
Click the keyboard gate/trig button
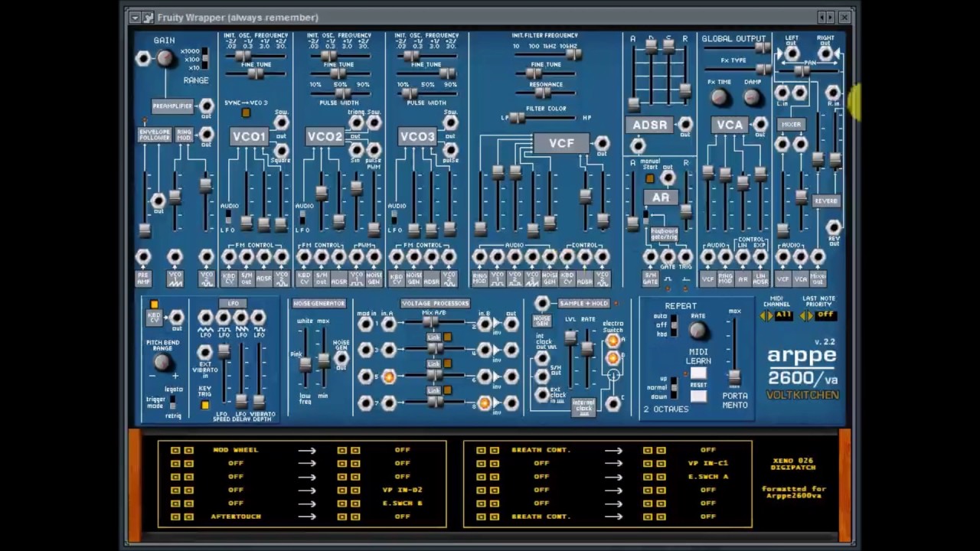click(664, 233)
